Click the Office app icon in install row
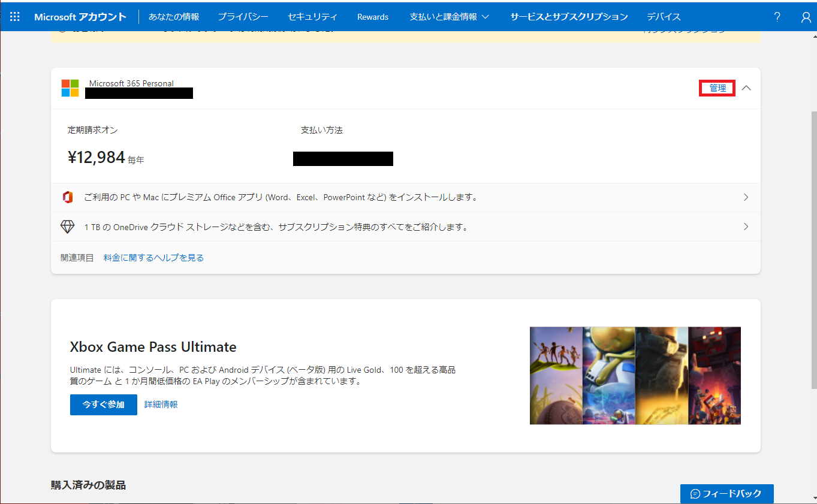This screenshot has height=504, width=817. pos(68,197)
